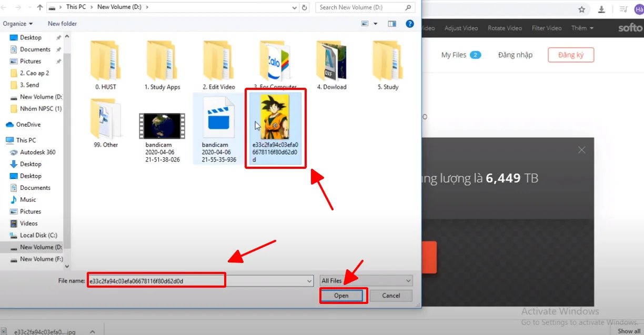Change the view layout icon
This screenshot has width=644, height=335.
coord(365,24)
